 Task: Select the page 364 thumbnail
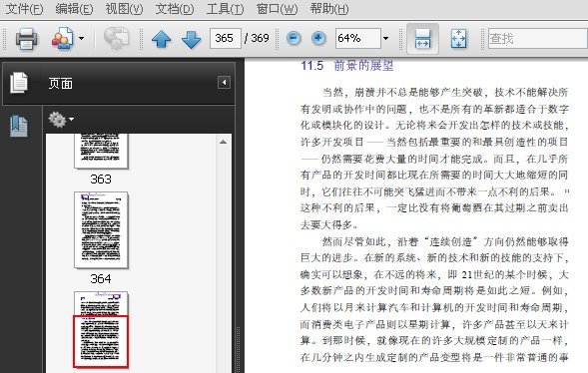point(101,230)
